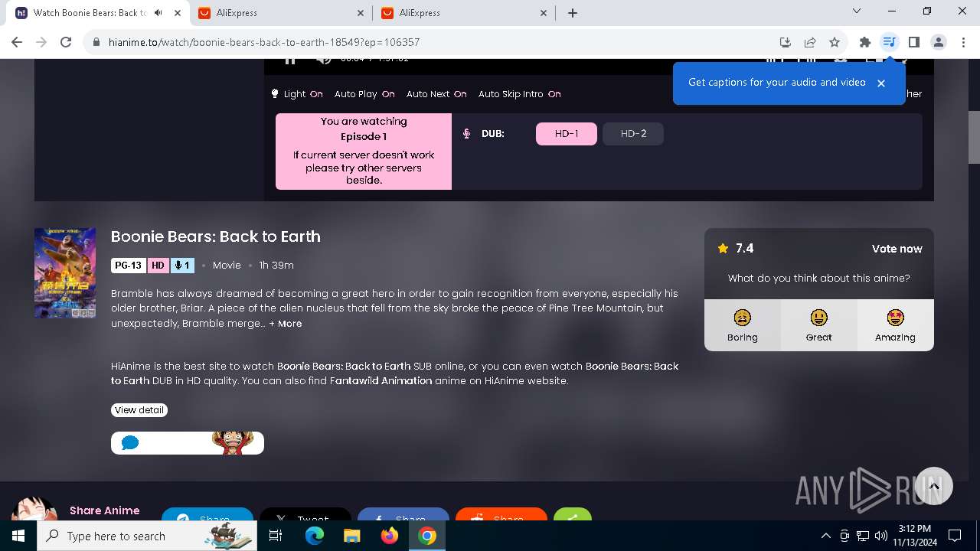The image size is (980, 551).
Task: Close the first AliExpress tab
Action: [x=361, y=13]
